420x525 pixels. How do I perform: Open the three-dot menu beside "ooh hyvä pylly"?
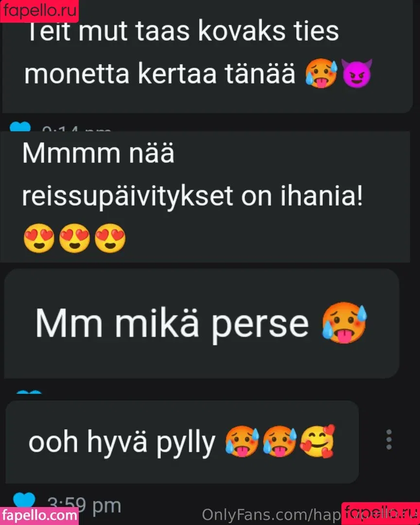389,439
